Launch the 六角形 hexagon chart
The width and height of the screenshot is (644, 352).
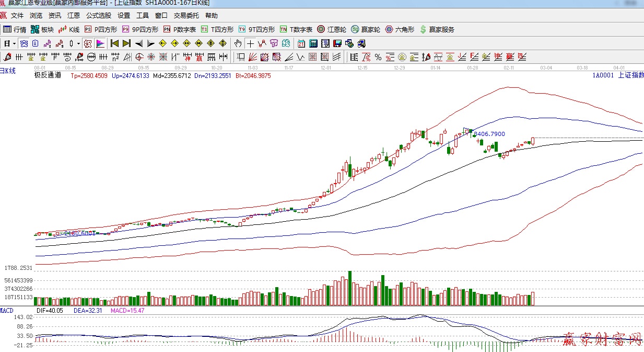[x=400, y=29]
